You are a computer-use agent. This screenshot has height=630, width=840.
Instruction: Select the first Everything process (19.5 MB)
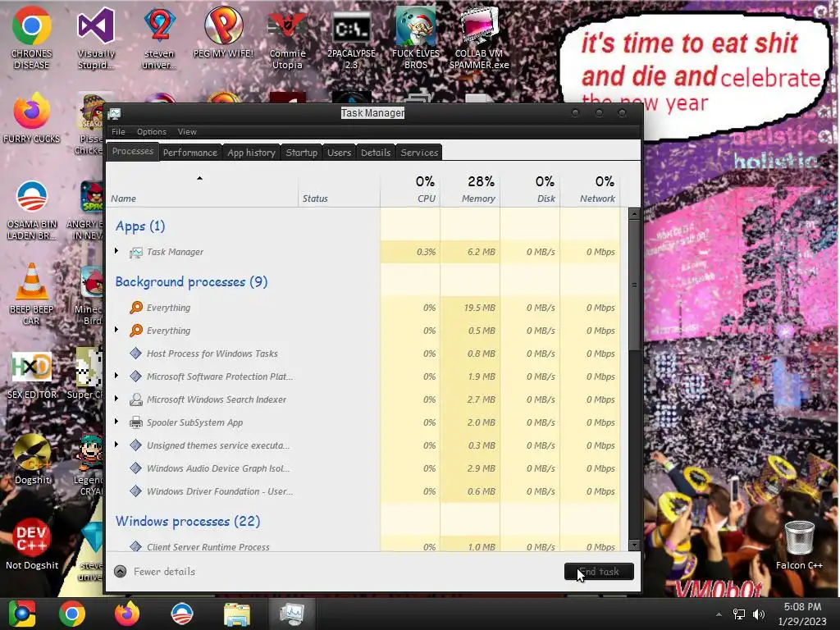(x=363, y=308)
